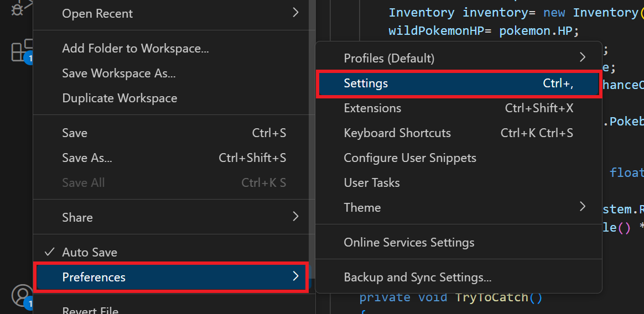Open Keyboard Shortcuts
The width and height of the screenshot is (644, 314).
pyautogui.click(x=458, y=133)
